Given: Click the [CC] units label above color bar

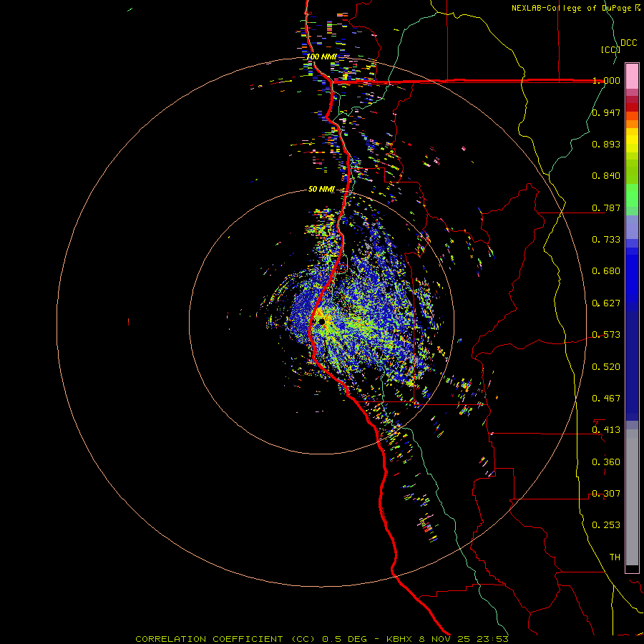Looking at the screenshot, I should pos(610,49).
